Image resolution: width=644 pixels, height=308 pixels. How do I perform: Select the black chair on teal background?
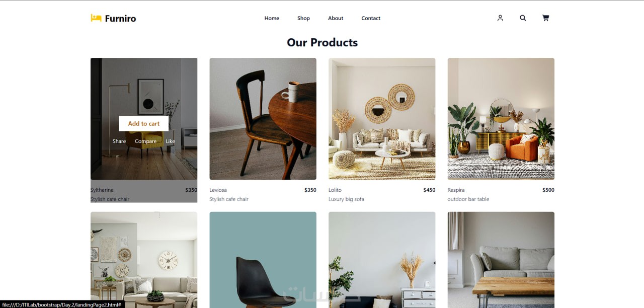coord(263,260)
